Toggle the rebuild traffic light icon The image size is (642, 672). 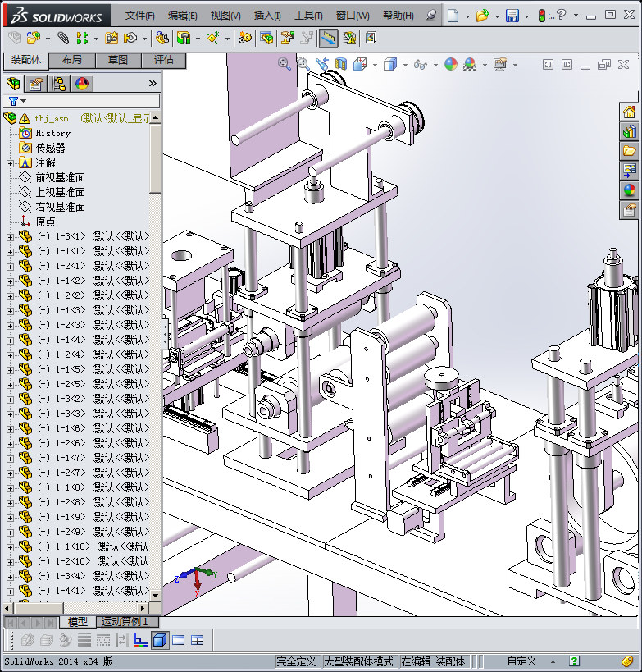coord(541,16)
